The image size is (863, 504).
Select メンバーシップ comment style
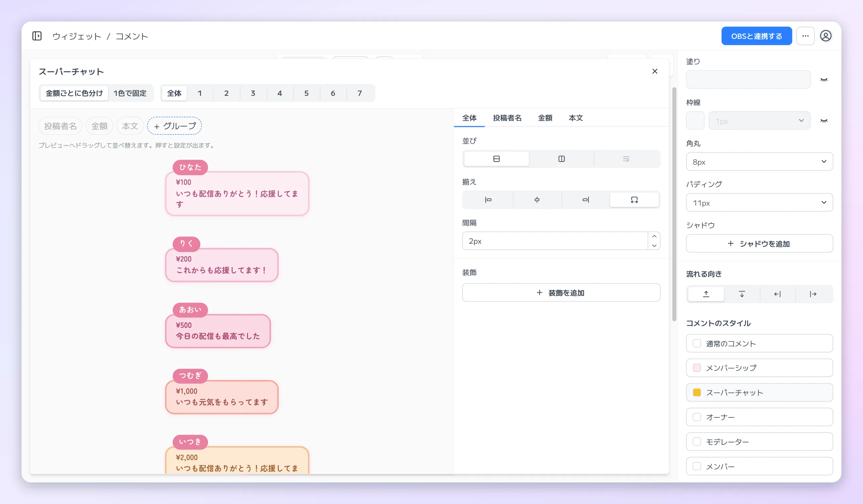[x=759, y=368]
